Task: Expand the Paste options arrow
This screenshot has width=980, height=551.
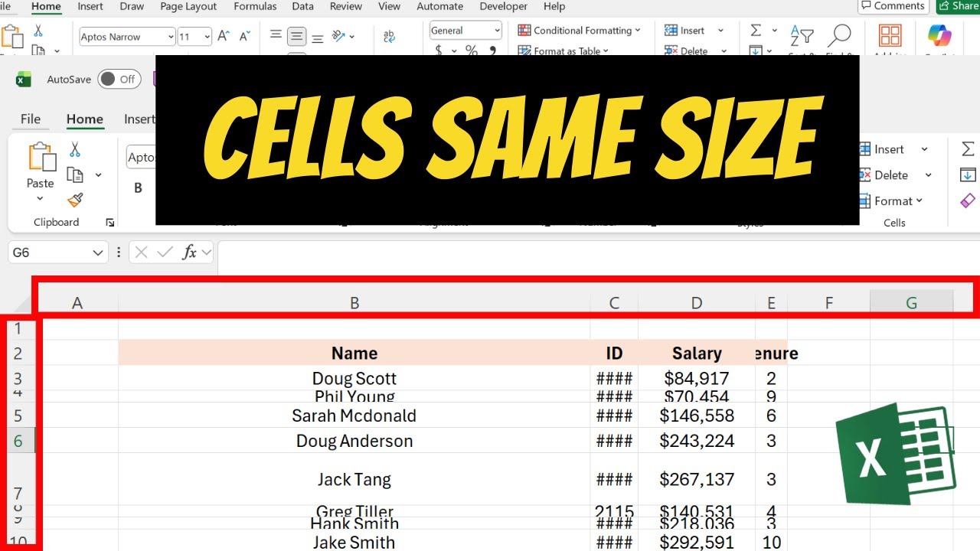Action: 40,199
